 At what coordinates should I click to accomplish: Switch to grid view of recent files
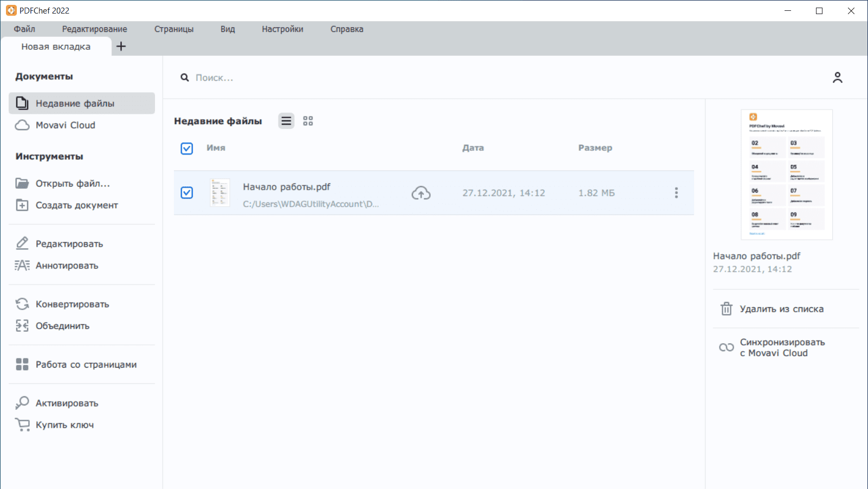(x=308, y=121)
